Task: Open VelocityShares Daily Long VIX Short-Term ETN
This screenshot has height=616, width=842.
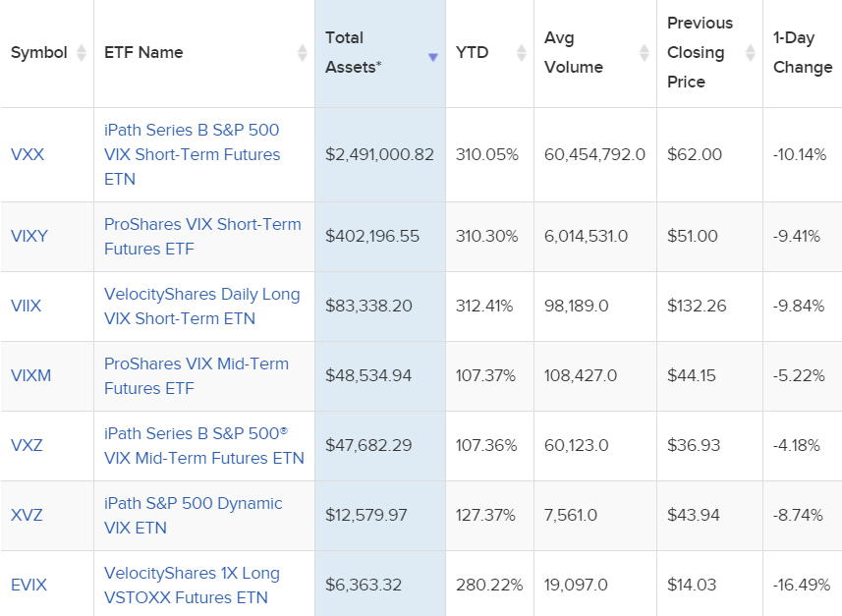Action: click(201, 306)
